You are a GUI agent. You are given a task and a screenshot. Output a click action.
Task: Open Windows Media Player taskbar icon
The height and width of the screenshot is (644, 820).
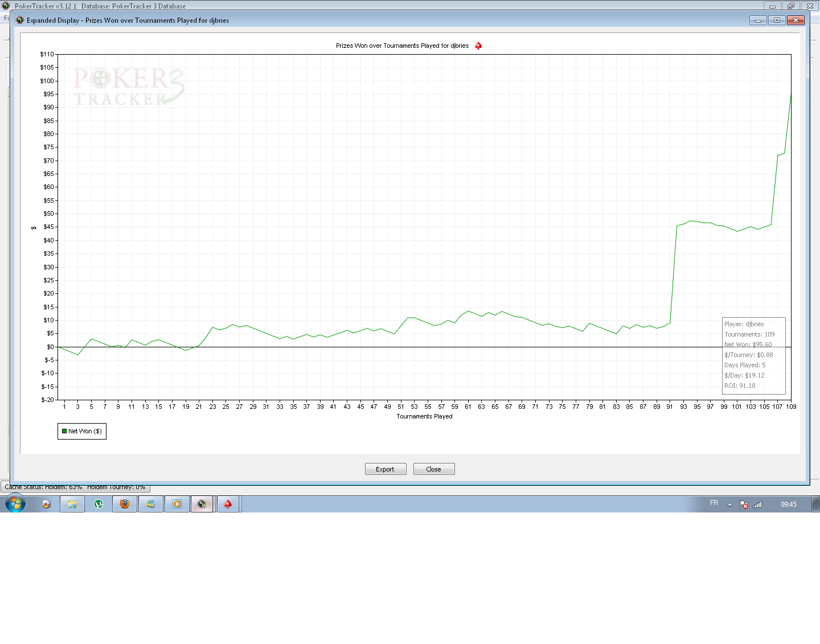tap(177, 504)
